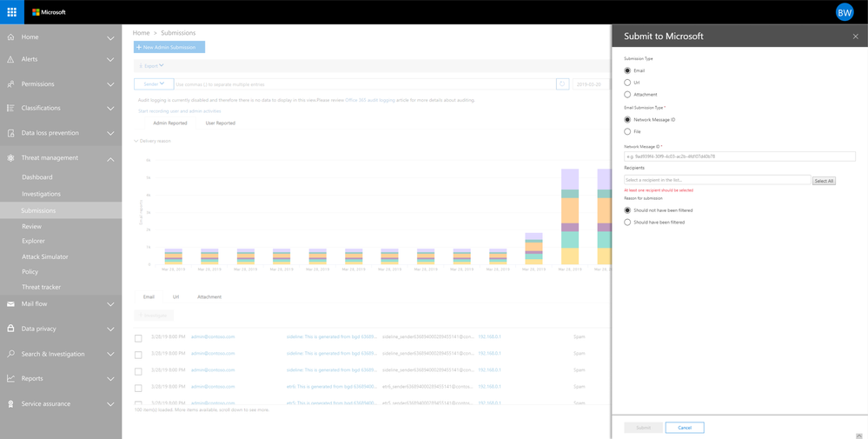The height and width of the screenshot is (439, 868).
Task: Collapse the Threat management section
Action: point(110,159)
